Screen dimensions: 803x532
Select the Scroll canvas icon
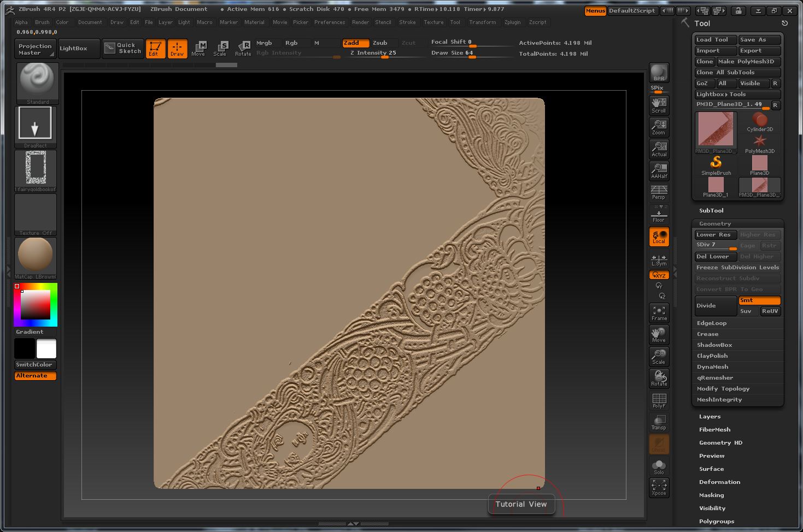pyautogui.click(x=659, y=105)
